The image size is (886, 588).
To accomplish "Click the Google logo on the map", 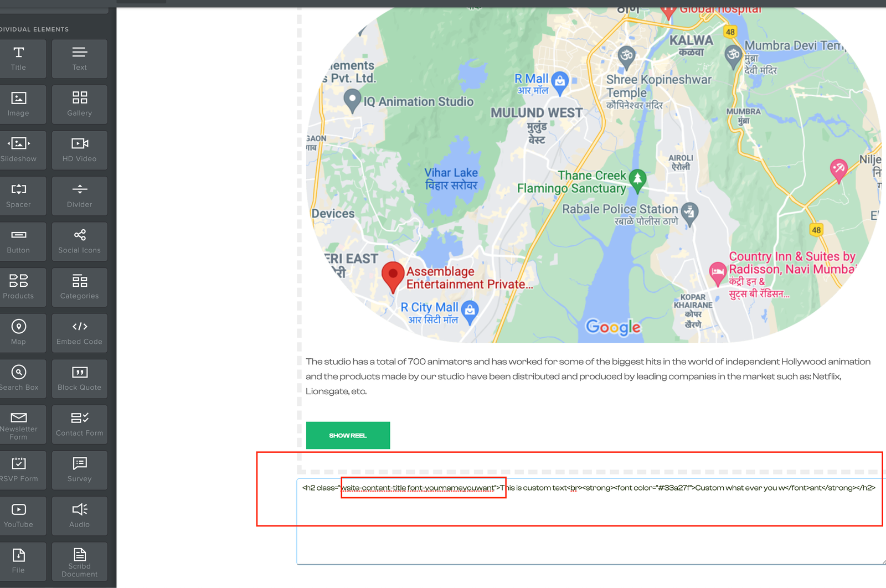I will [613, 327].
